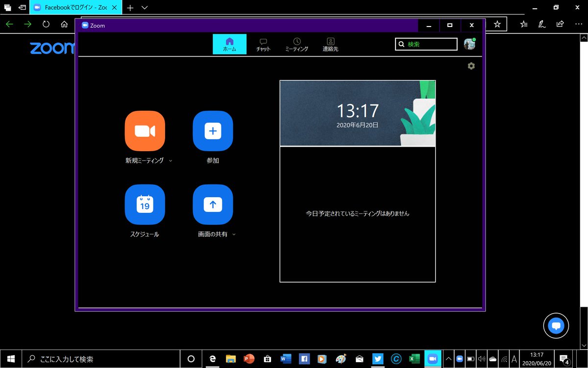The width and height of the screenshot is (588, 368).
Task: Open Microsoft Store from the taskbar
Action: coord(268,359)
